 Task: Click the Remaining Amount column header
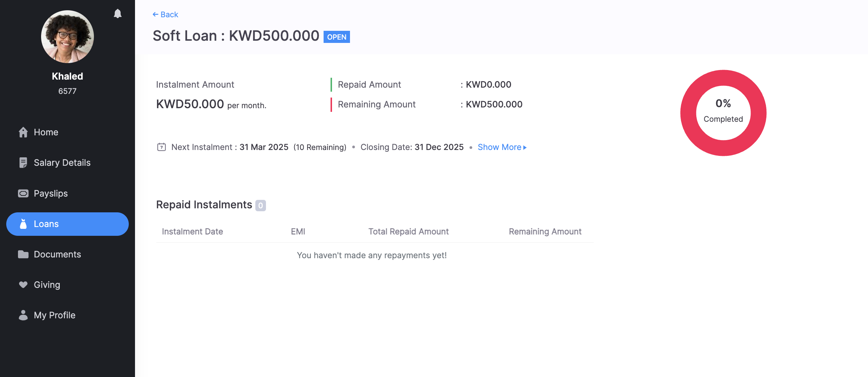(x=545, y=231)
